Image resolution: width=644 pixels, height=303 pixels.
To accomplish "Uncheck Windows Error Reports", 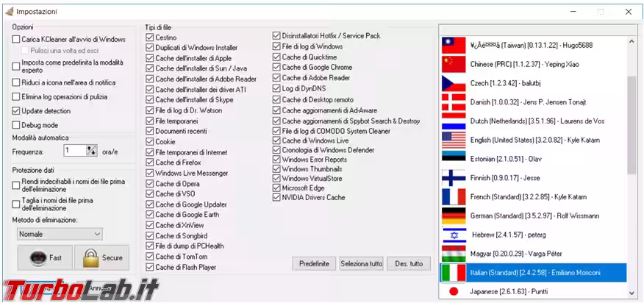I will [x=276, y=160].
